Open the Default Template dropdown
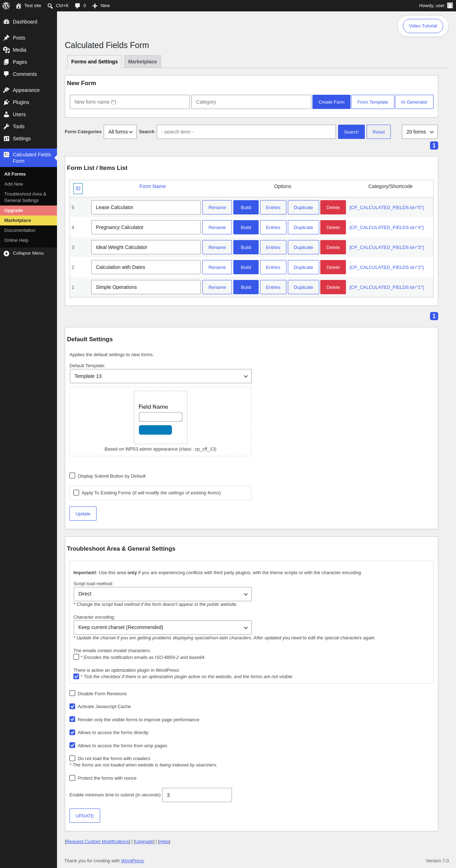This screenshot has width=456, height=868. tap(161, 376)
